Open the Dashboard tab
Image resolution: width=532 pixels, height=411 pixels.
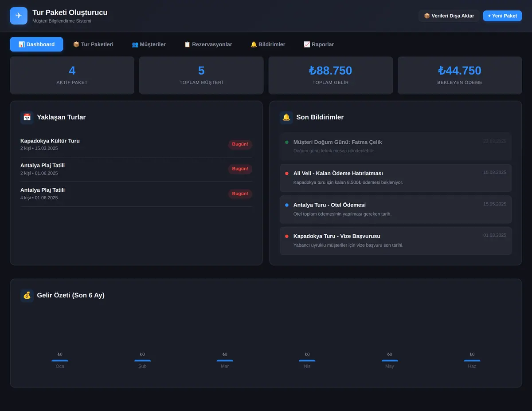[x=36, y=44]
